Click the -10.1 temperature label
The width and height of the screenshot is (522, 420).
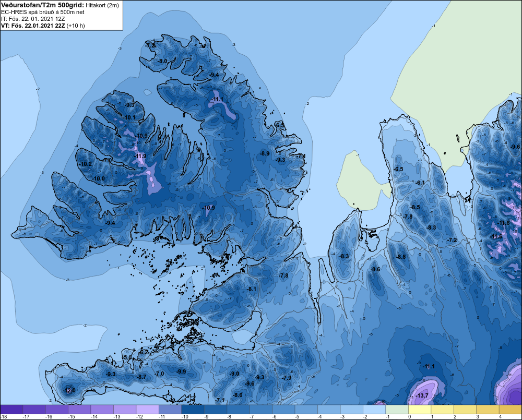[129, 117]
